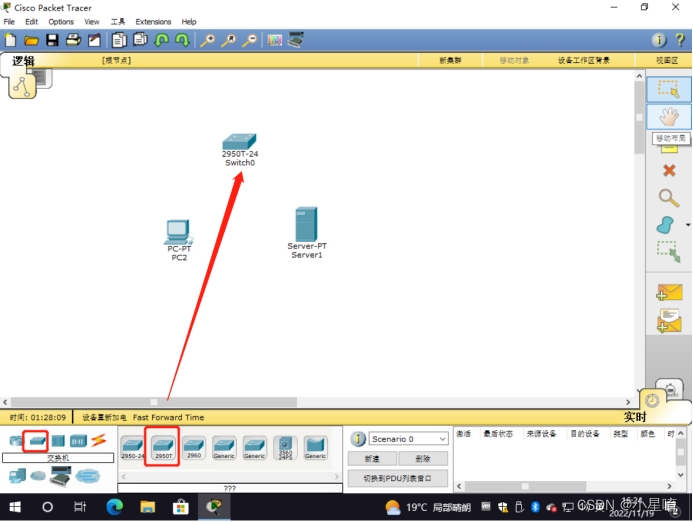
Task: Click 设备工作区背景 in the yellow bar
Action: pos(583,61)
